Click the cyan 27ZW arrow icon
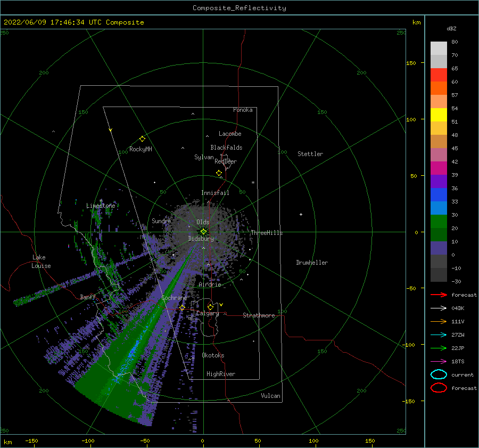This screenshot has width=479, height=448. click(x=439, y=335)
